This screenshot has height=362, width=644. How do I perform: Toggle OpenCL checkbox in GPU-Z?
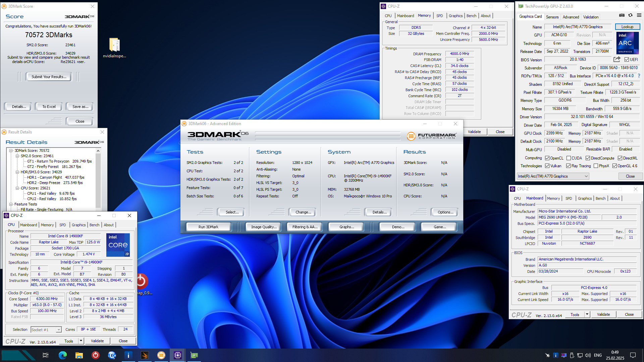[547, 158]
